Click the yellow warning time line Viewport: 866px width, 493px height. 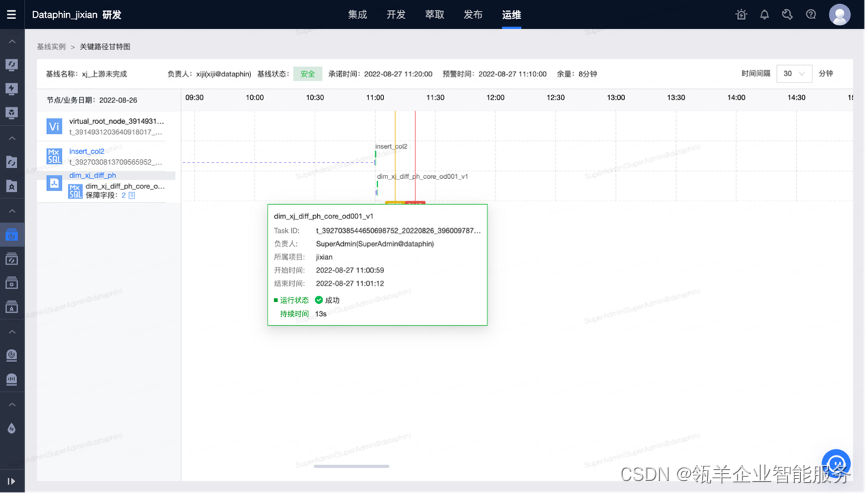pos(395,157)
